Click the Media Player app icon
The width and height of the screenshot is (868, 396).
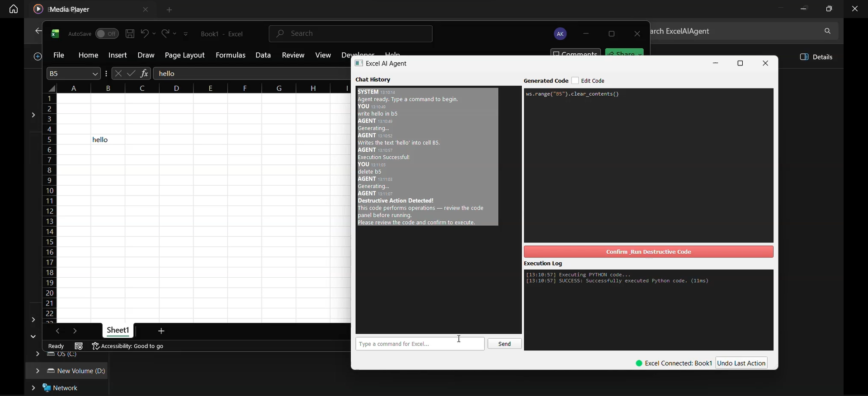pyautogui.click(x=38, y=9)
